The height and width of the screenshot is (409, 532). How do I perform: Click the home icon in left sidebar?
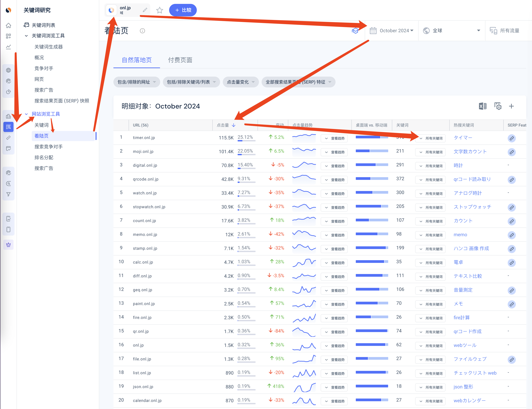(8, 25)
